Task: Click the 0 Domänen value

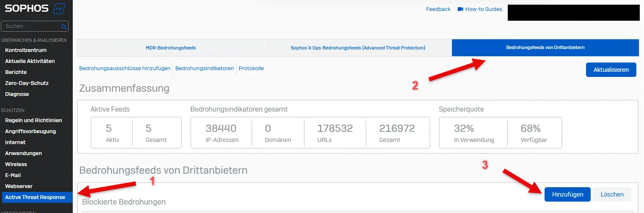Action: 268,128
